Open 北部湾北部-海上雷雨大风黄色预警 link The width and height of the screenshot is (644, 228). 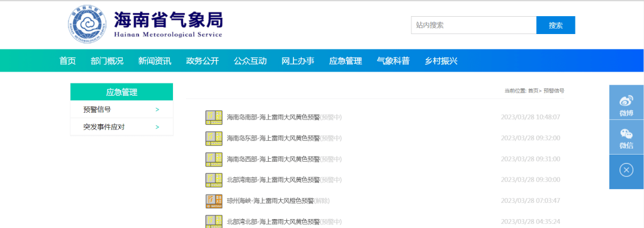(273, 222)
